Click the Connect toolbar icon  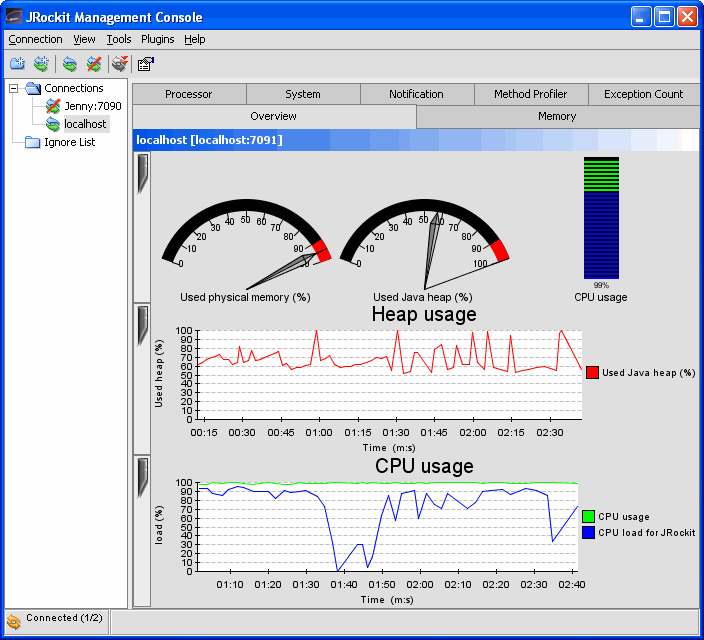(x=70, y=64)
